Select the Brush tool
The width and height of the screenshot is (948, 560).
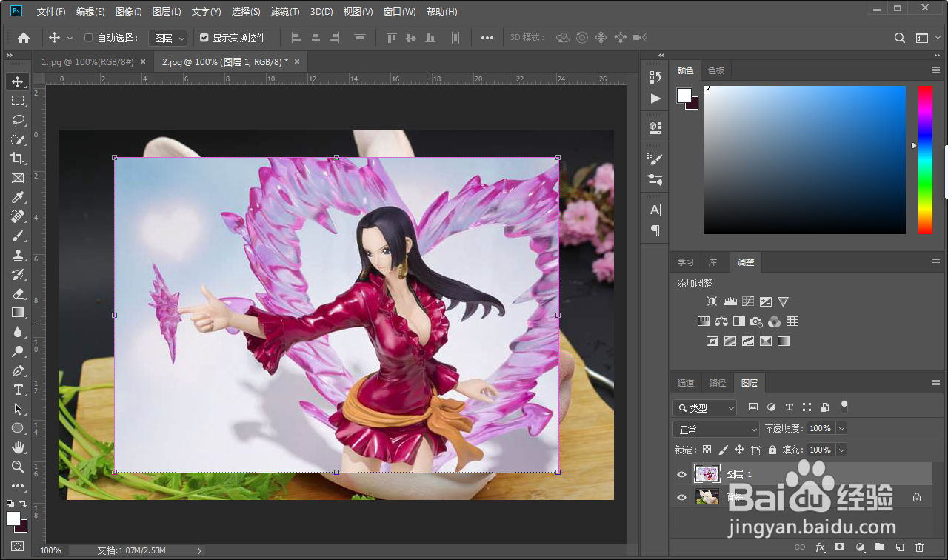(18, 236)
